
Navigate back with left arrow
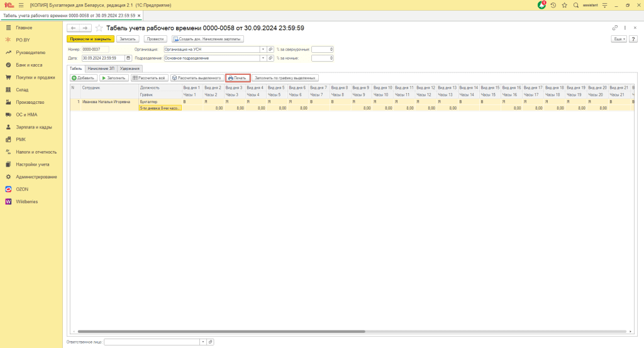pyautogui.click(x=73, y=28)
